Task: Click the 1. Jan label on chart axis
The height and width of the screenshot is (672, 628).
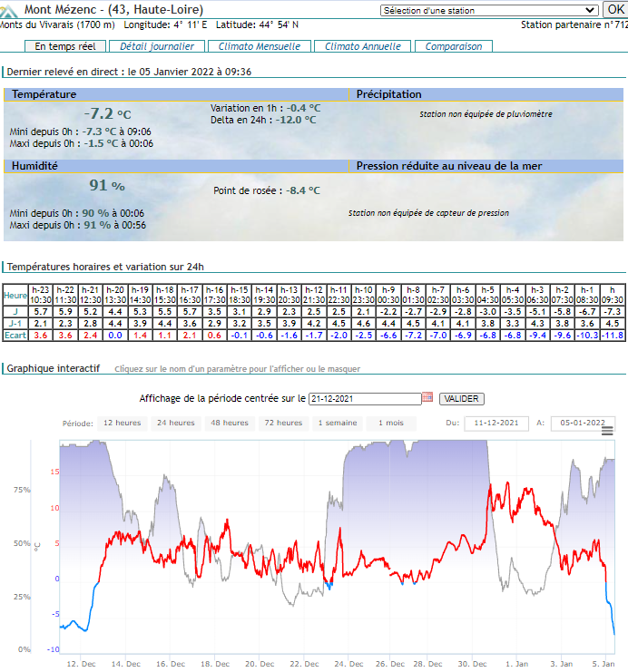Action: (517, 664)
